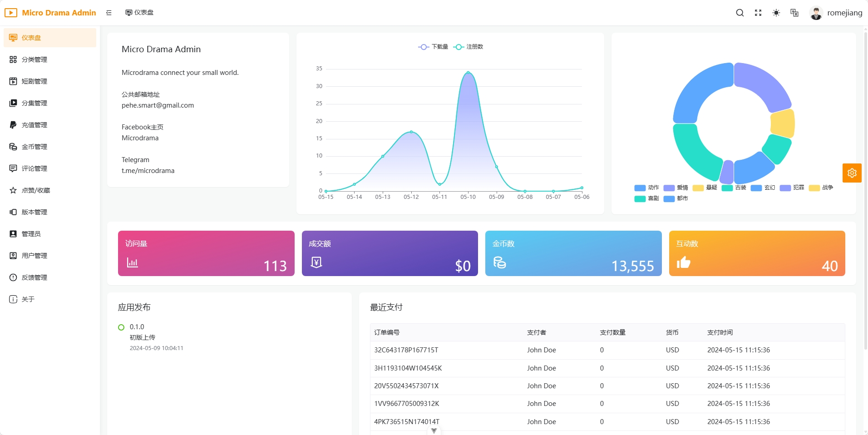The image size is (868, 435).
Task: Toggle the 喜剧 category in donut legend
Action: (646, 198)
